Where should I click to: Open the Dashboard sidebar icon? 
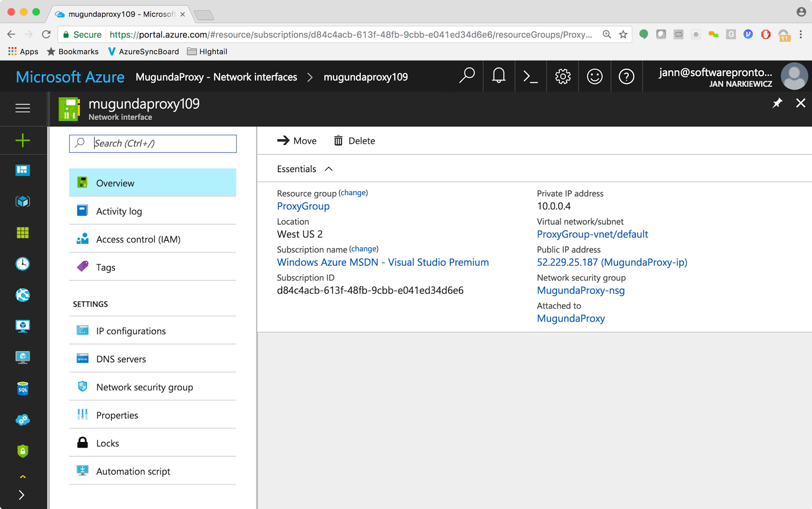pyautogui.click(x=22, y=170)
